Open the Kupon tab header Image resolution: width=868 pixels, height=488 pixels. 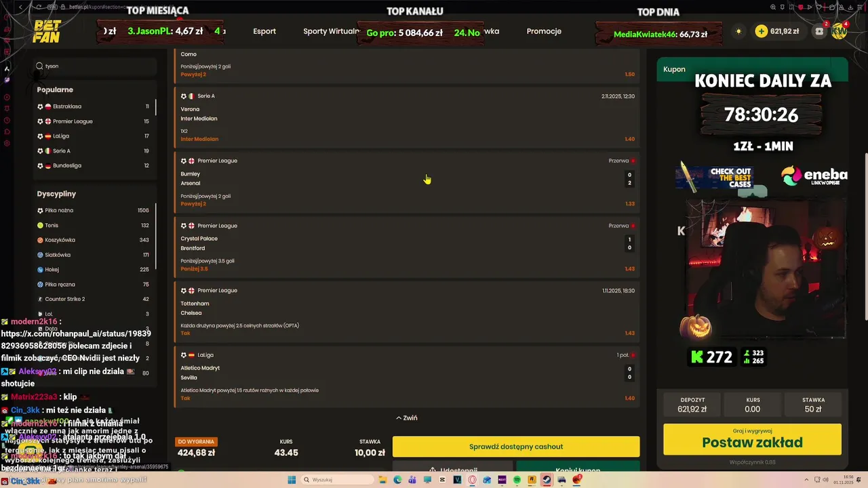coord(675,69)
